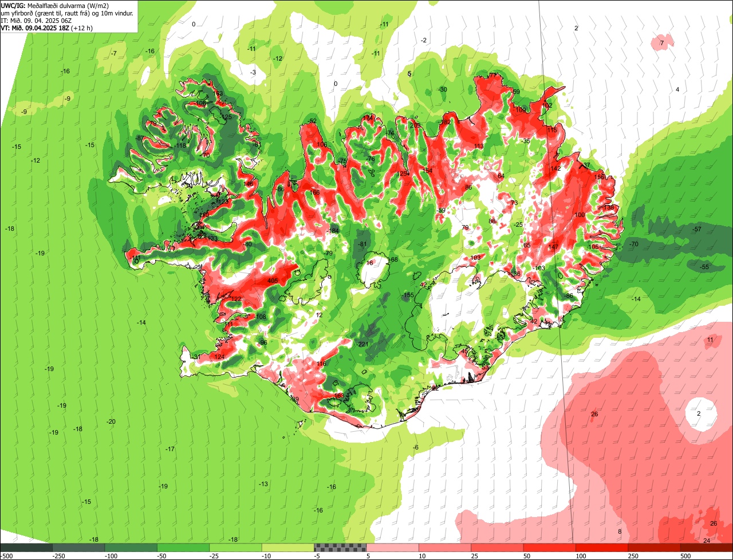733x560 pixels.
Task: Click the map value -136
Action: click(x=514, y=274)
